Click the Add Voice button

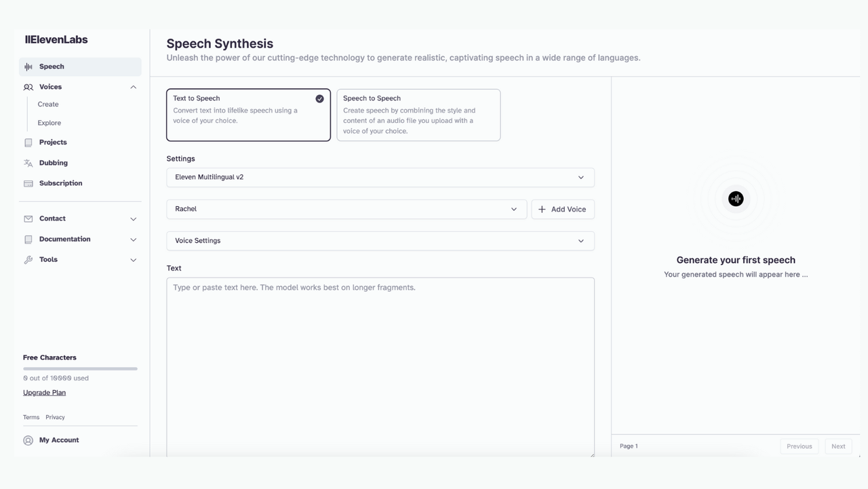coord(562,209)
